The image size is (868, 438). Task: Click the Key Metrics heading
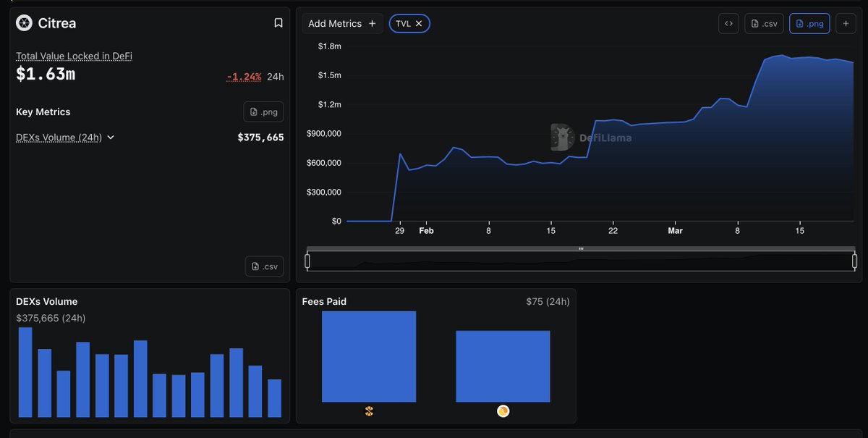click(43, 111)
